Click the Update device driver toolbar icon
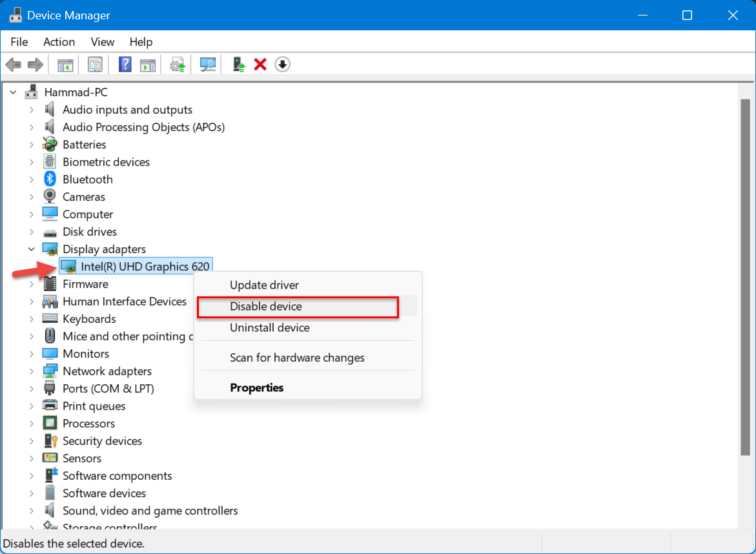756x554 pixels. pos(240,65)
